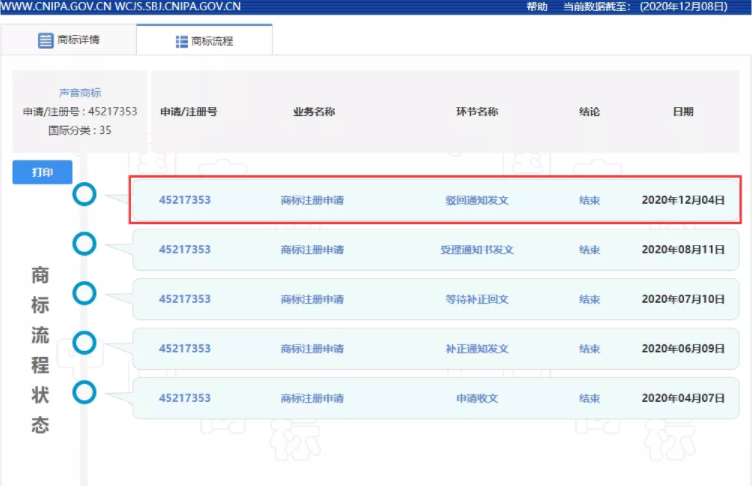The width and height of the screenshot is (752, 496).
Task: Click 45217353 in the 受理通知书发文 row
Action: point(185,249)
